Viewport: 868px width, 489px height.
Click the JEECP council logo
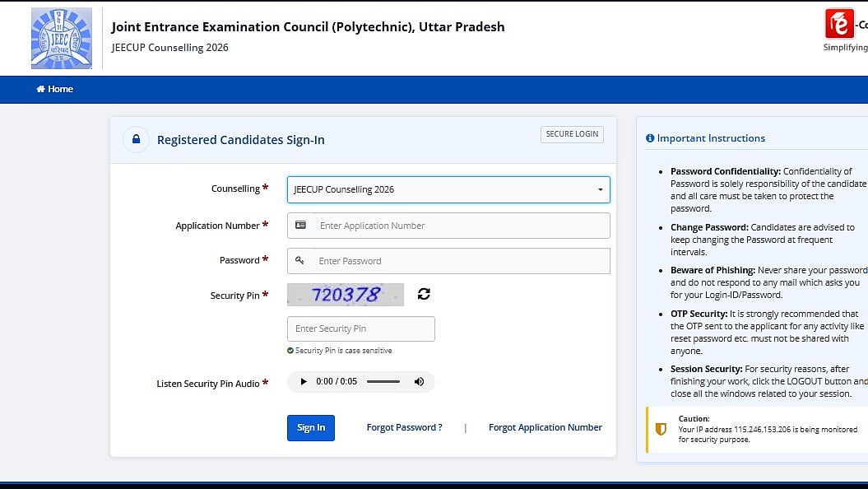[x=62, y=38]
